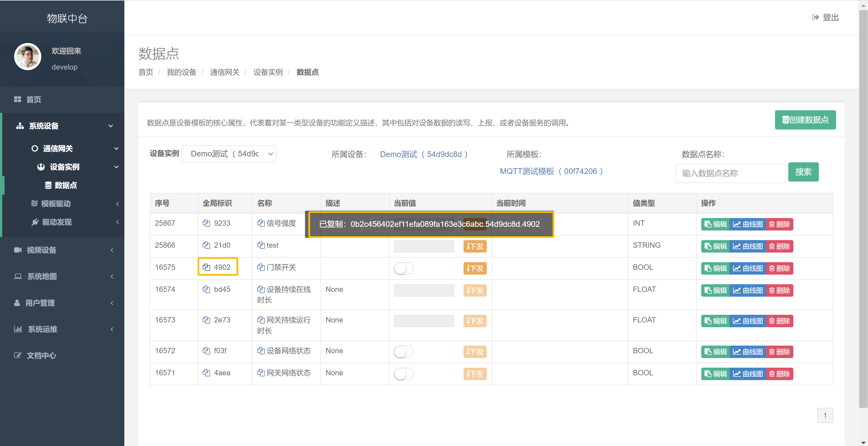
Task: Toggle the 门禁开关 switch value
Action: [404, 268]
